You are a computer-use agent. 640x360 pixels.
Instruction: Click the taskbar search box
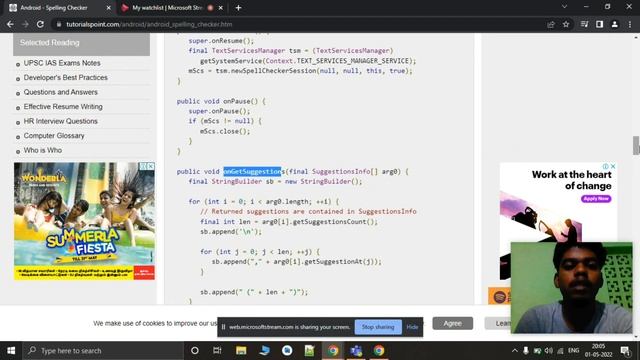(x=103, y=351)
